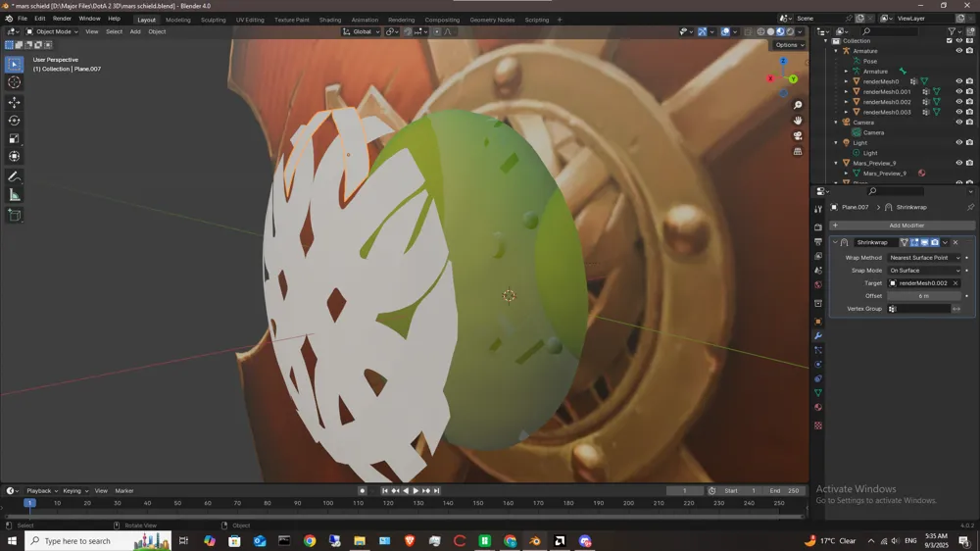Open the Playback dropdown in timeline
The width and height of the screenshot is (980, 551).
coord(42,491)
